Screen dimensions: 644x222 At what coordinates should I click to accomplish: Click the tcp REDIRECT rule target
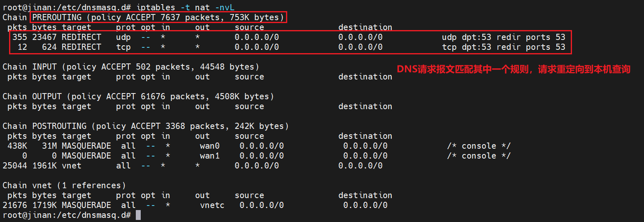[x=81, y=47]
